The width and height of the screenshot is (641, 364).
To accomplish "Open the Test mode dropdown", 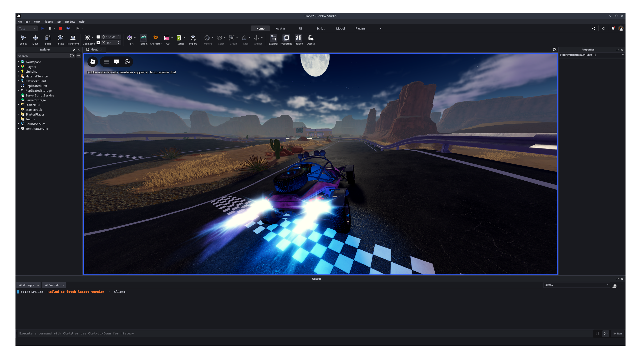I will tap(27, 28).
